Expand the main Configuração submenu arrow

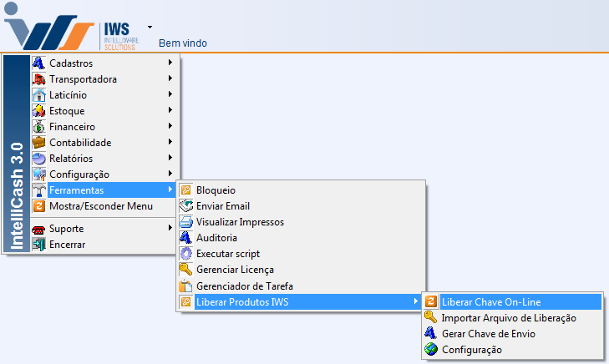[x=170, y=174]
